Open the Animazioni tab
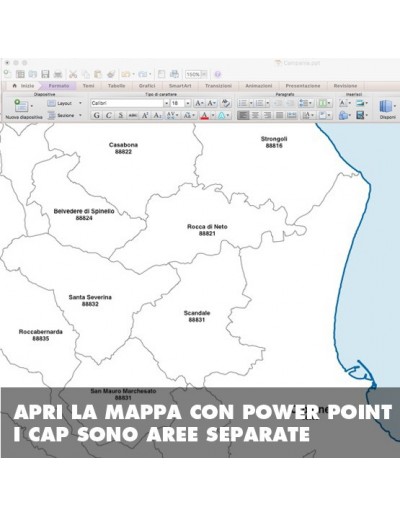 point(259,86)
